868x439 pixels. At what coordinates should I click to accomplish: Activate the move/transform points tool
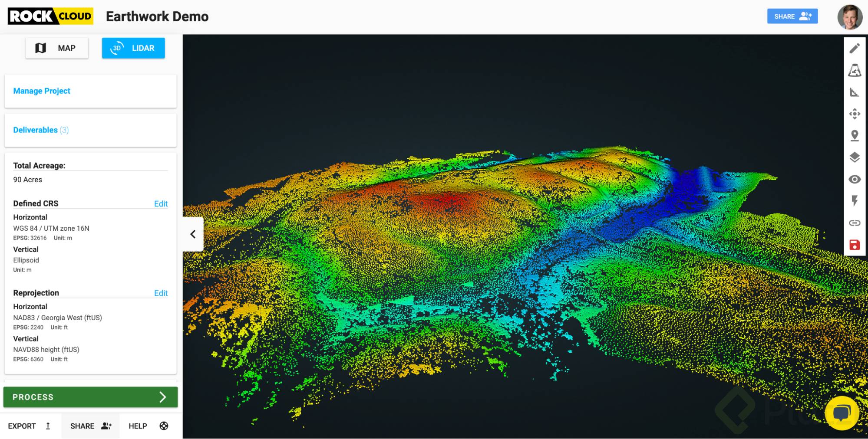(x=854, y=114)
